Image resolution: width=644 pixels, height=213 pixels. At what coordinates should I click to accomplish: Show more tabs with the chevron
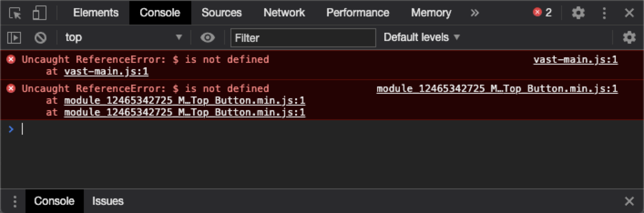(475, 13)
